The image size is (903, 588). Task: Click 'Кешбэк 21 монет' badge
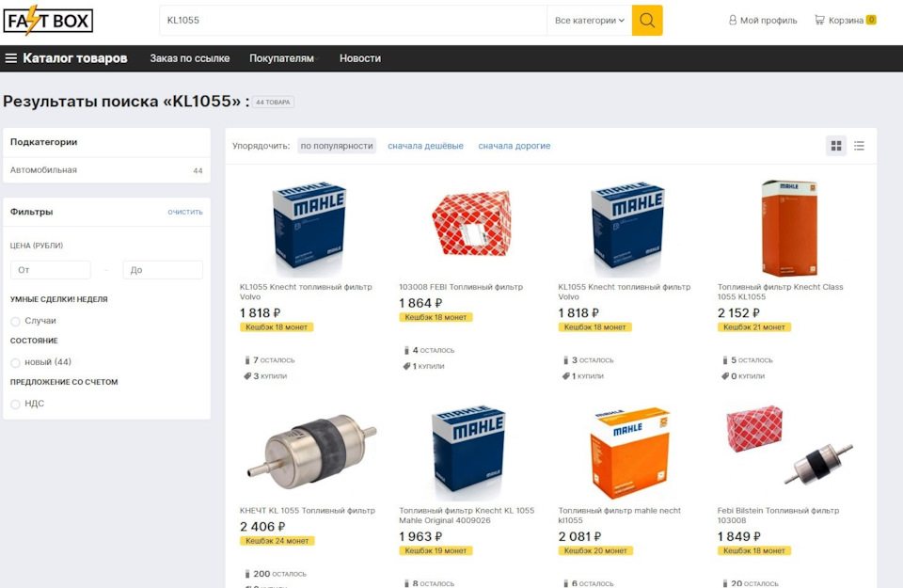(753, 327)
